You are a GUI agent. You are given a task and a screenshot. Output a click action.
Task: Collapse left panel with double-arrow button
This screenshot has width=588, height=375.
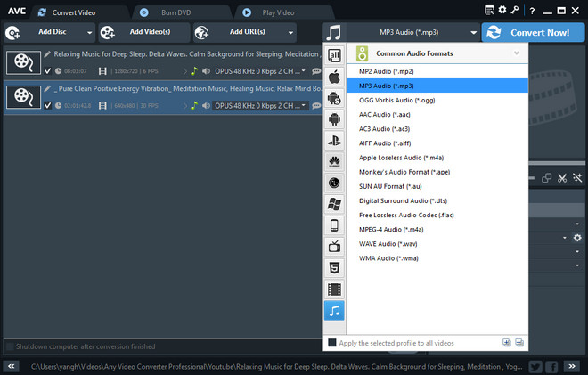pos(12,366)
